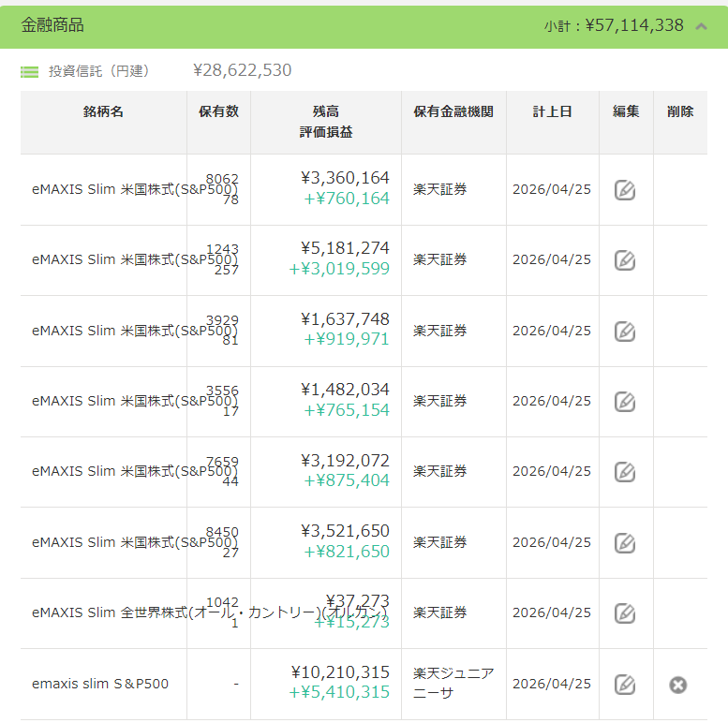
Task: Delete the emaxis slim S&P500 entry
Action: [x=678, y=685]
